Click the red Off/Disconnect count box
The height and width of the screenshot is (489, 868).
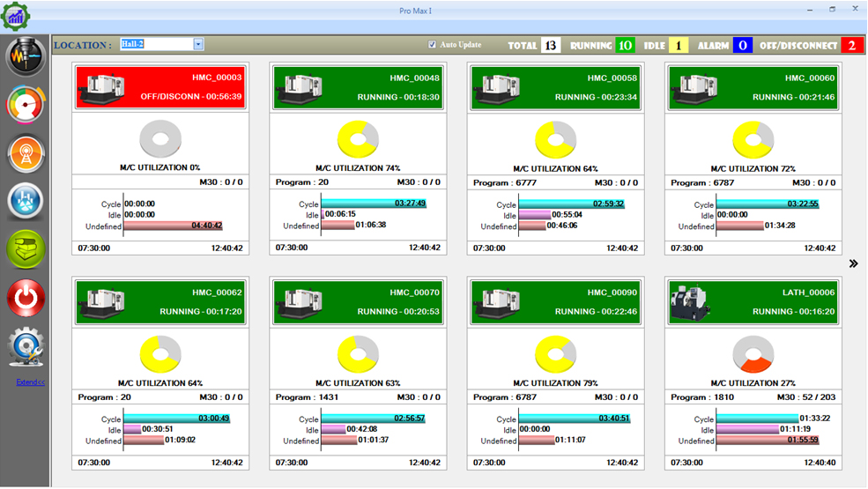click(x=852, y=45)
